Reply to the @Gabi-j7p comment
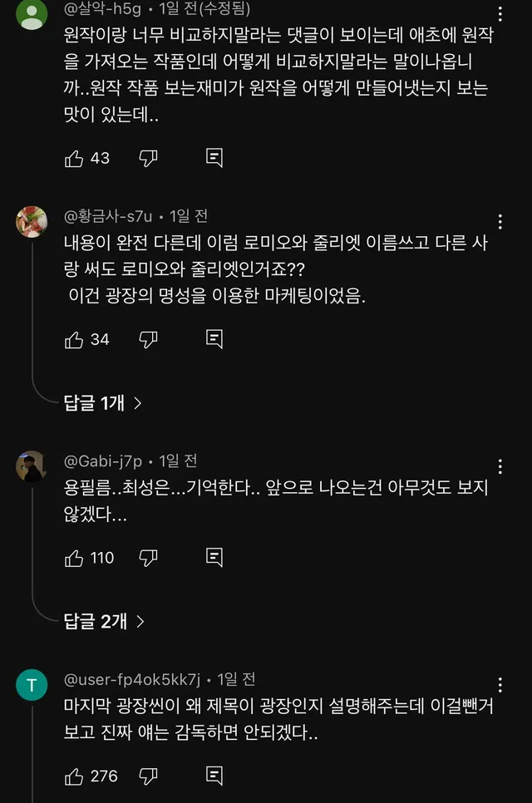The width and height of the screenshot is (532, 803). 214,558
